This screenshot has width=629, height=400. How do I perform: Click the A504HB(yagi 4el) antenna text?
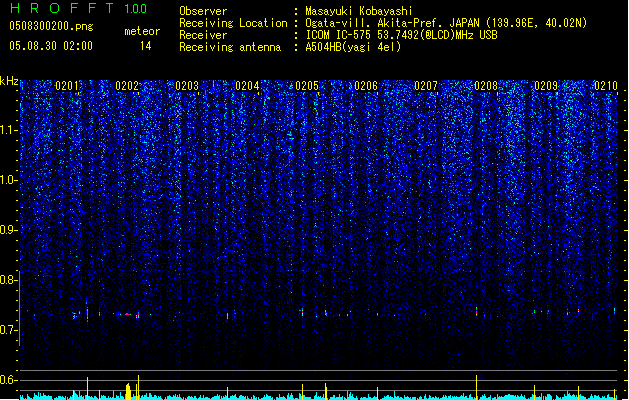click(353, 47)
